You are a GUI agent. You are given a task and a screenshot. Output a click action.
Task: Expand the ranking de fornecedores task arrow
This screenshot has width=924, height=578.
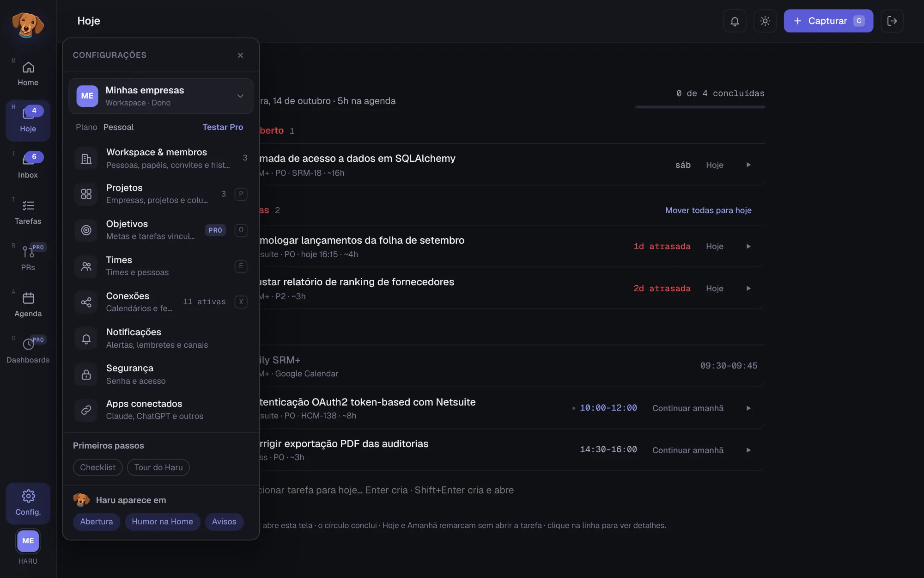pos(748,289)
